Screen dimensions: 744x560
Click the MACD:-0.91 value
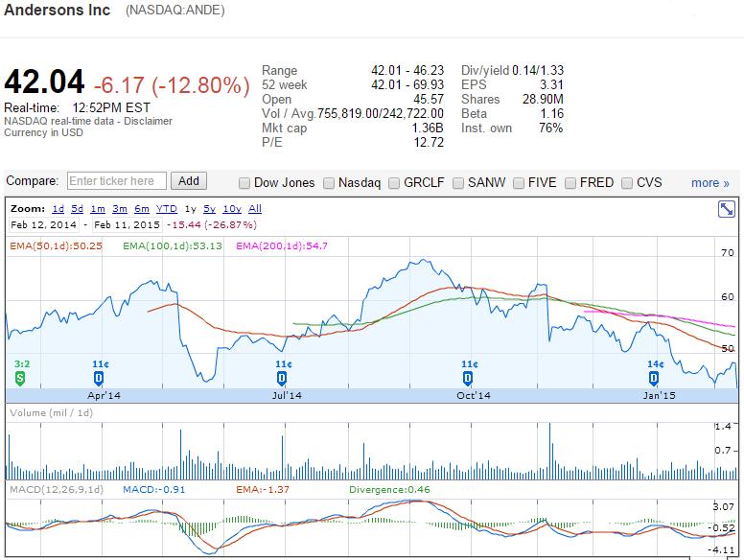[153, 489]
